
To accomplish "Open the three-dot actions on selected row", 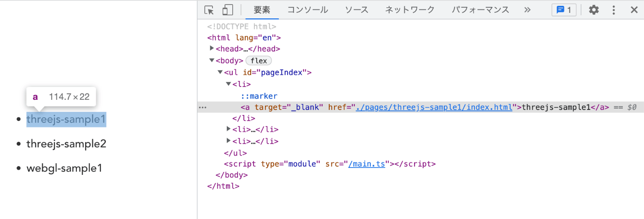I will [x=203, y=107].
